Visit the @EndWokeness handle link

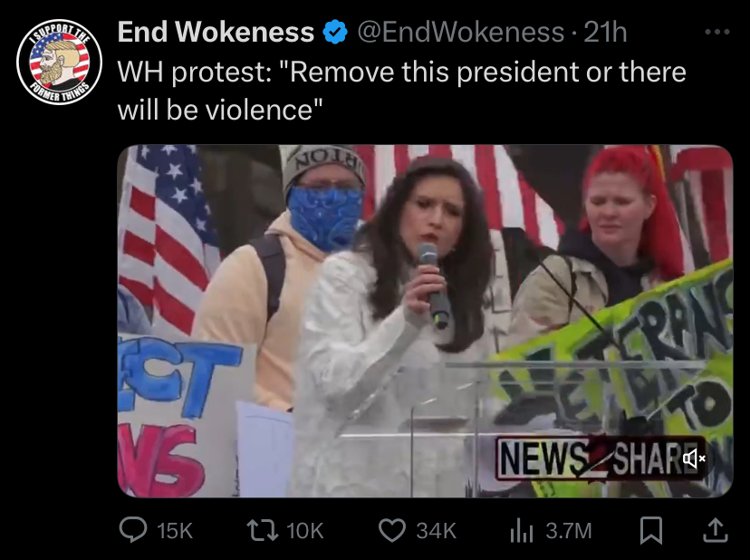[461, 33]
